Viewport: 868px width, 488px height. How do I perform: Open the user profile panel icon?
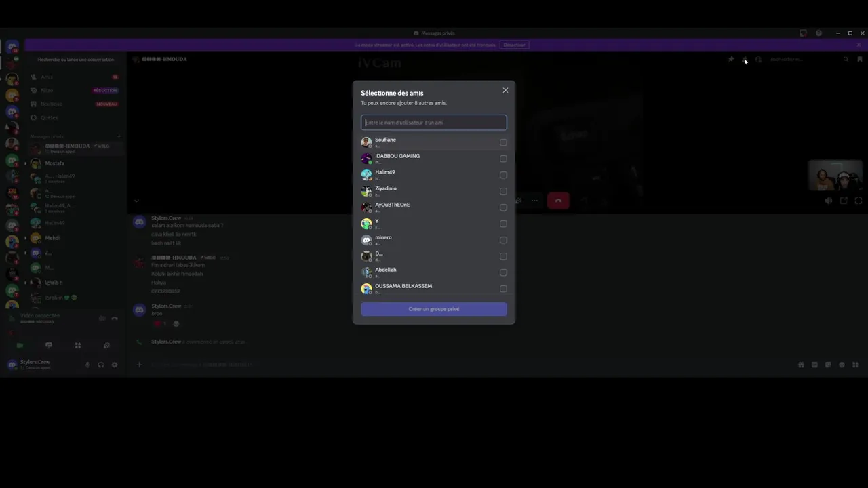tap(758, 60)
